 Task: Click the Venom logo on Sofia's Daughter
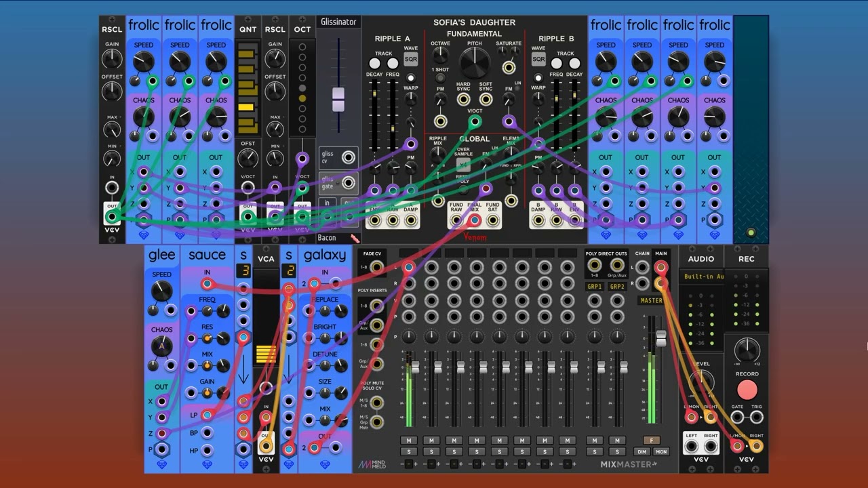[x=475, y=237]
